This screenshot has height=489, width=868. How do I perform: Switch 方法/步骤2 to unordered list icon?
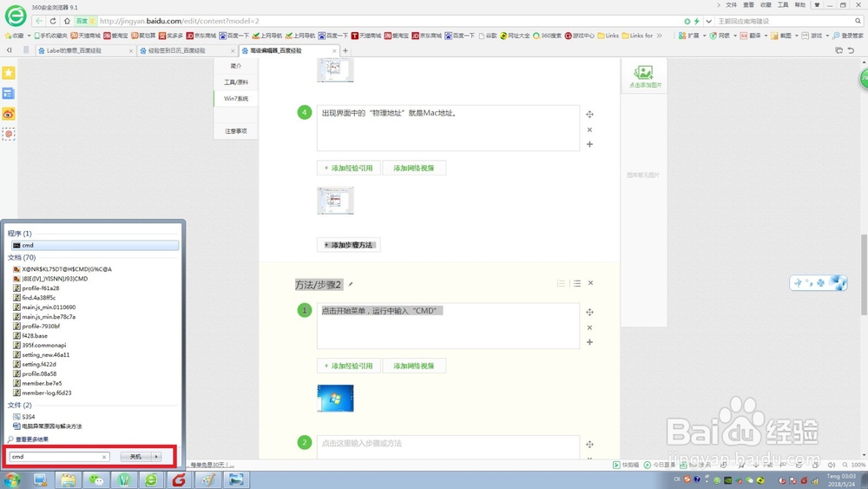click(x=577, y=283)
